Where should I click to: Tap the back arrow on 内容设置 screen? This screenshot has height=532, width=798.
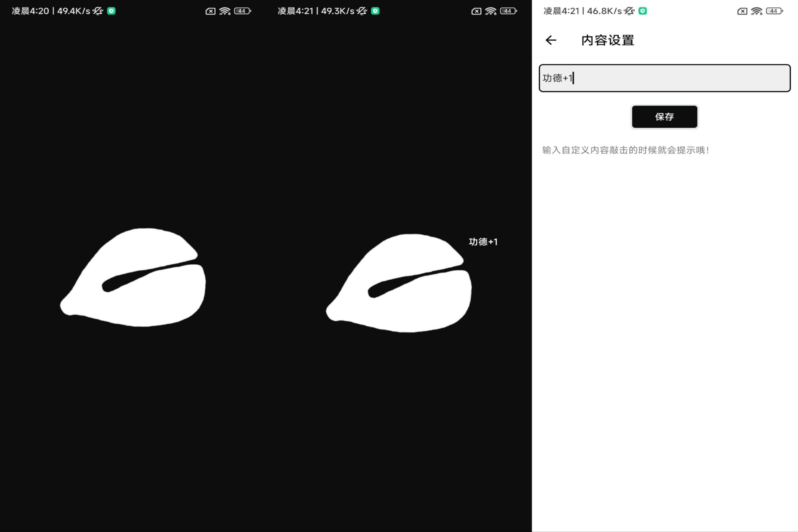551,39
